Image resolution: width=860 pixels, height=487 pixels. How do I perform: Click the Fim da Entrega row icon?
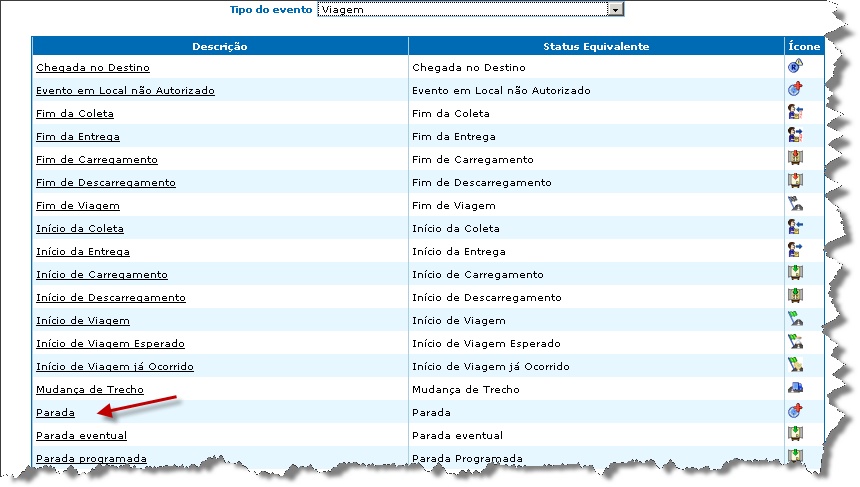click(795, 135)
